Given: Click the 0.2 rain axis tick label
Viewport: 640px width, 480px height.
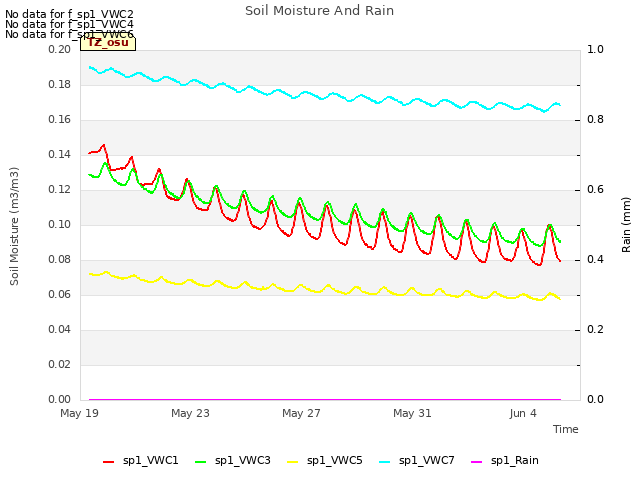Looking at the screenshot, I should click(x=595, y=329).
